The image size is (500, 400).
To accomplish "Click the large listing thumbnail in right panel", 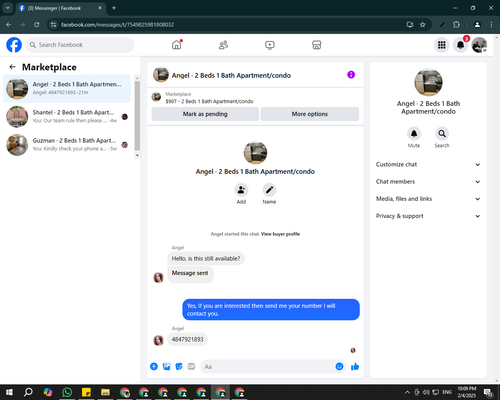I will click(428, 82).
